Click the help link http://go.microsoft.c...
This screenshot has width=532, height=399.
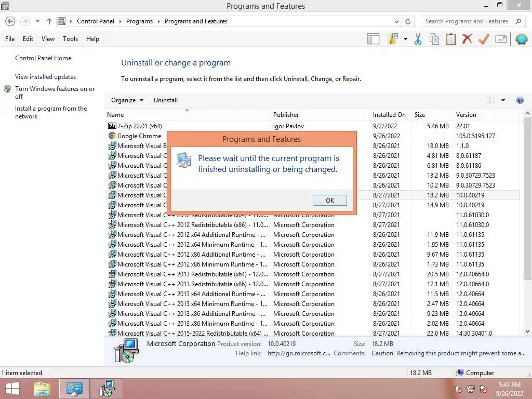[299, 353]
